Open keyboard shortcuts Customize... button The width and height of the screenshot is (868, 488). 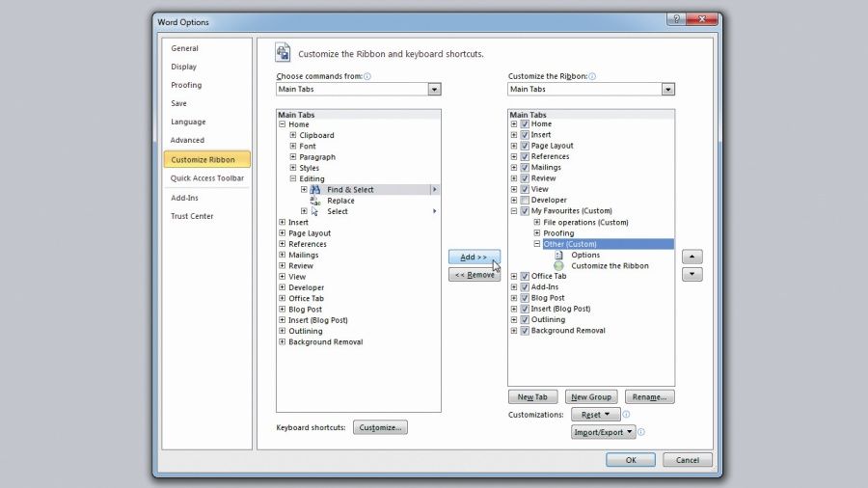point(380,427)
